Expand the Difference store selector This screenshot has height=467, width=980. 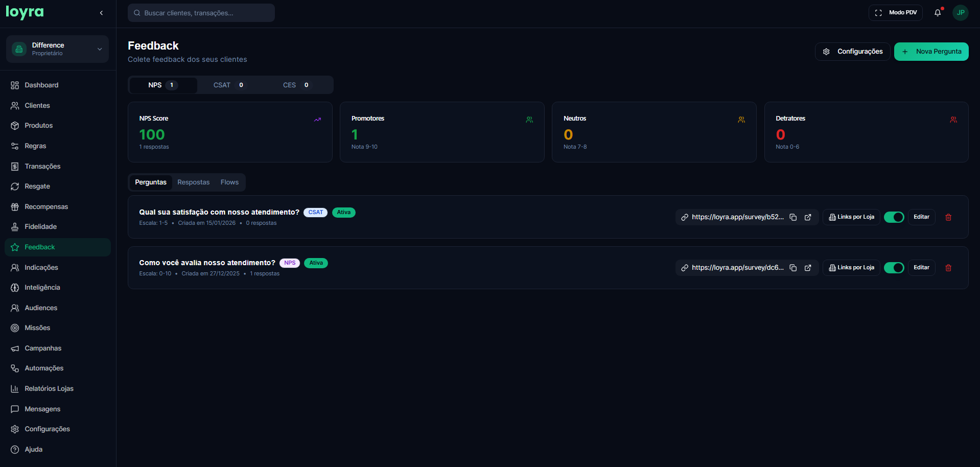(57, 49)
